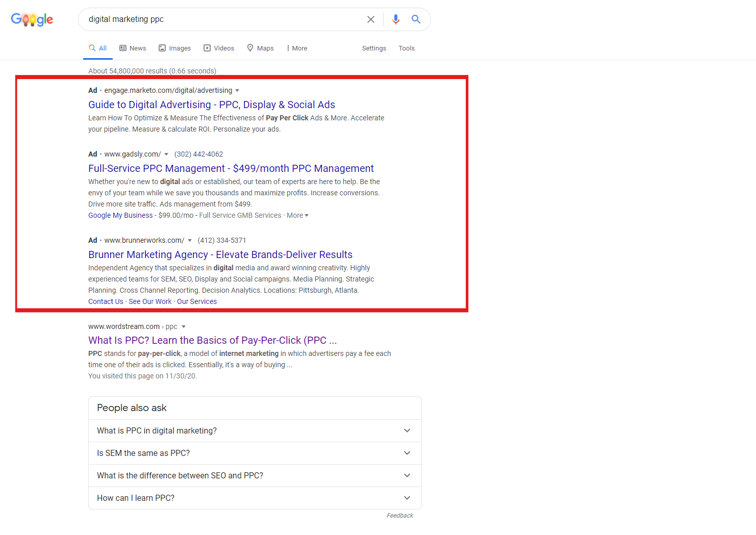Select the All results tab
Screen dimensions: 756x535
point(98,48)
